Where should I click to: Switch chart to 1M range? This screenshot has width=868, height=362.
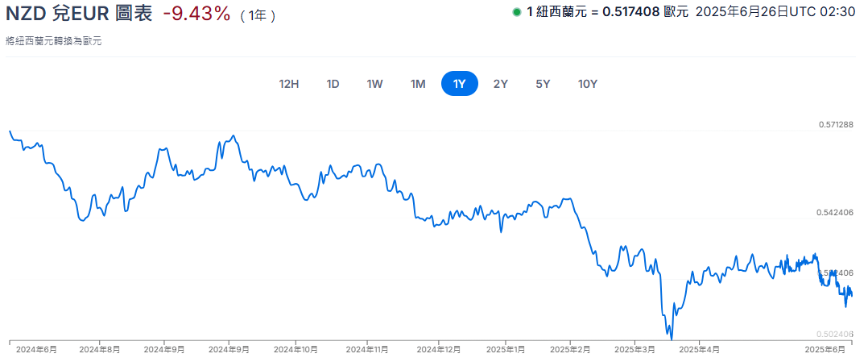point(417,85)
